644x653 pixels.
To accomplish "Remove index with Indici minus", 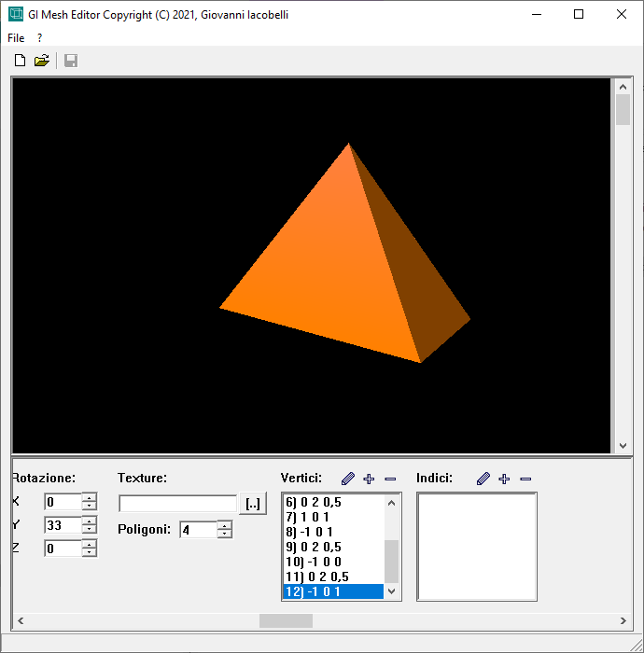I will (x=525, y=479).
